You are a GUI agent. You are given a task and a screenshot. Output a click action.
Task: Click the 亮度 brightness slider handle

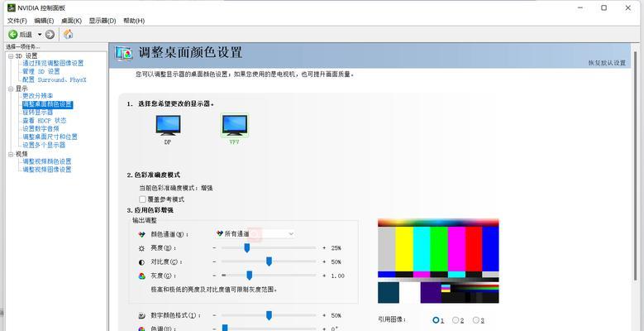247,248
